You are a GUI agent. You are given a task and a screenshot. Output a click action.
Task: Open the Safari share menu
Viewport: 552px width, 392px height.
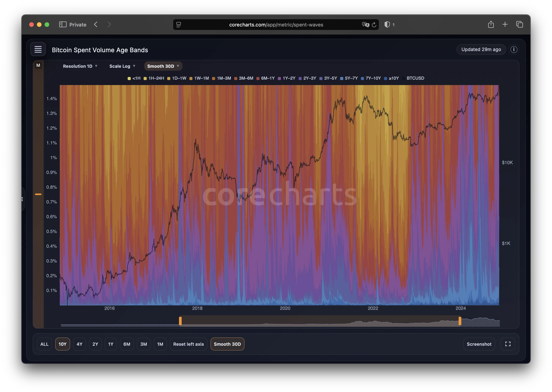tap(491, 25)
